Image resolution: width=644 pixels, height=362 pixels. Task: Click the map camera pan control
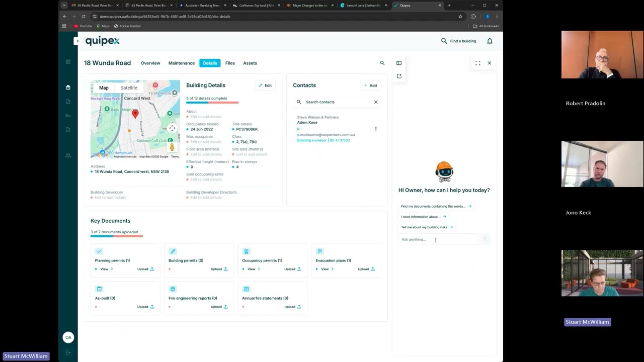[x=172, y=128]
